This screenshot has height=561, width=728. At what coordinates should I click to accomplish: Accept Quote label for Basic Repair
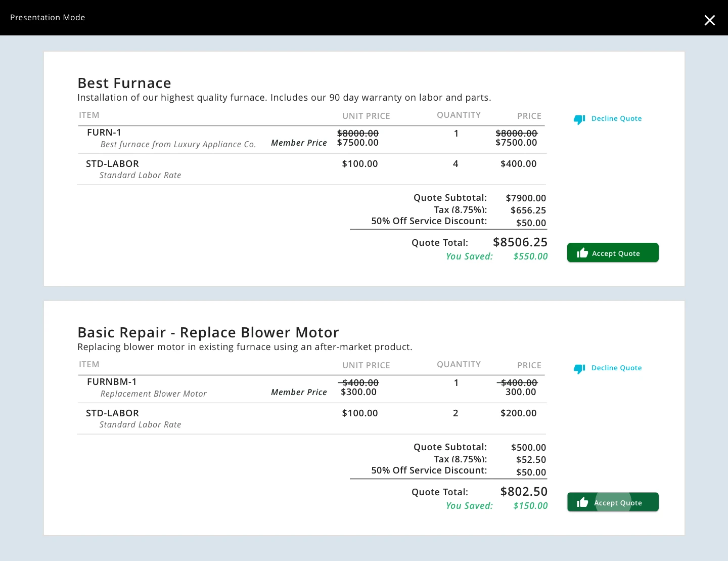pos(618,503)
